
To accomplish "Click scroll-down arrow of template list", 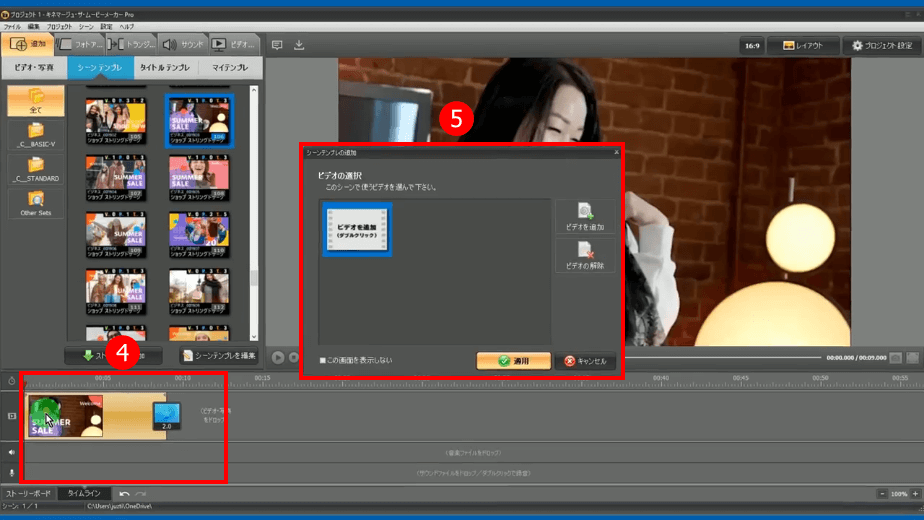I will coord(254,337).
